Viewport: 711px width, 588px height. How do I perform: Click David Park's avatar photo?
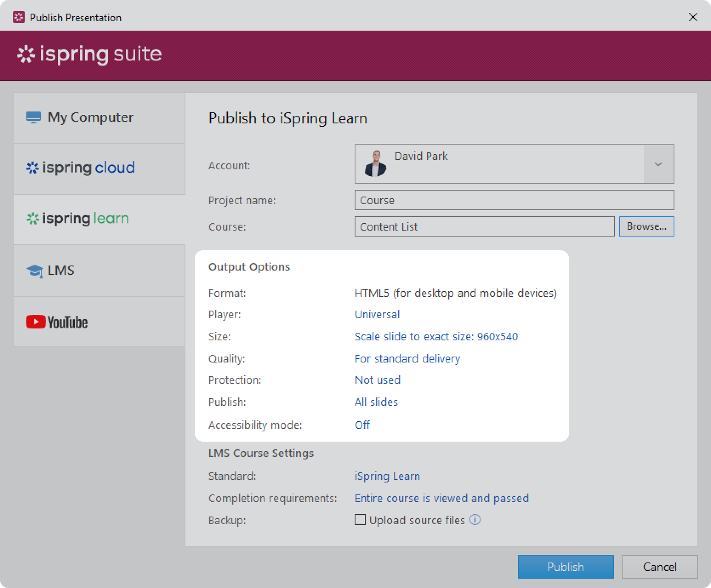[375, 164]
